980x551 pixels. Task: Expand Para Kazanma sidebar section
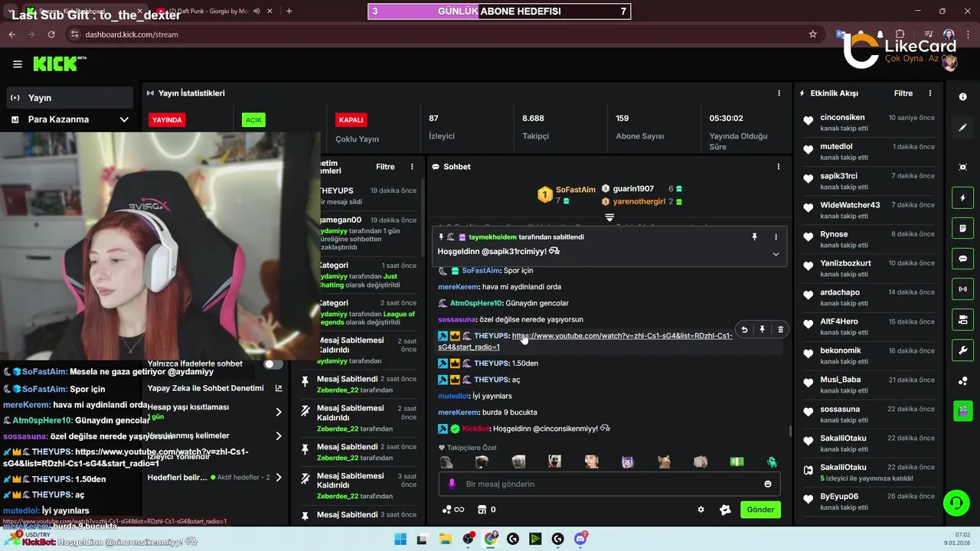pyautogui.click(x=124, y=119)
